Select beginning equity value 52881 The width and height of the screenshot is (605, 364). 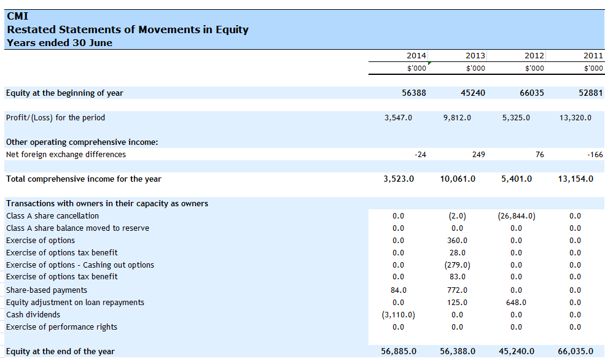[x=590, y=93]
